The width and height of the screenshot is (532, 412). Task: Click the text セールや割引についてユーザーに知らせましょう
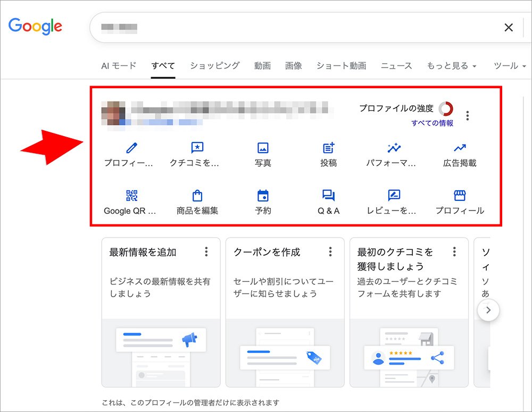tap(284, 287)
